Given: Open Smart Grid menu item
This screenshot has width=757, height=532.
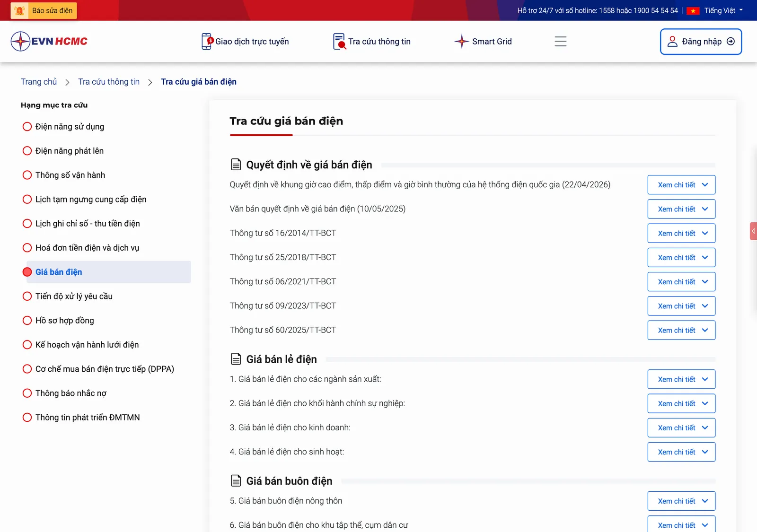Looking at the screenshot, I should tap(483, 42).
